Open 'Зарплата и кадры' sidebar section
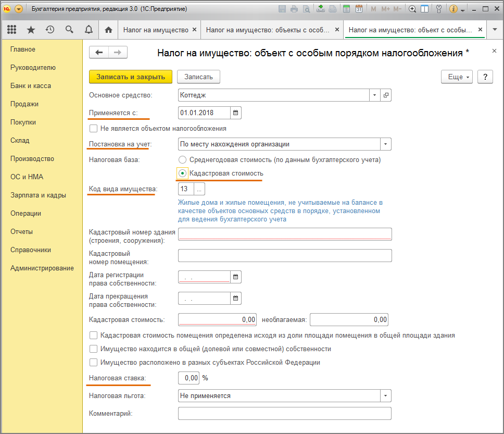The image size is (504, 434). click(38, 195)
